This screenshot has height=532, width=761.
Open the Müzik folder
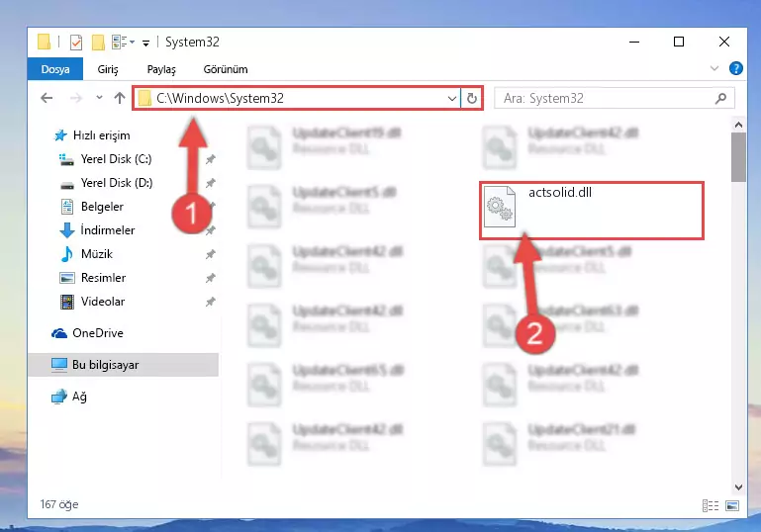(x=97, y=254)
